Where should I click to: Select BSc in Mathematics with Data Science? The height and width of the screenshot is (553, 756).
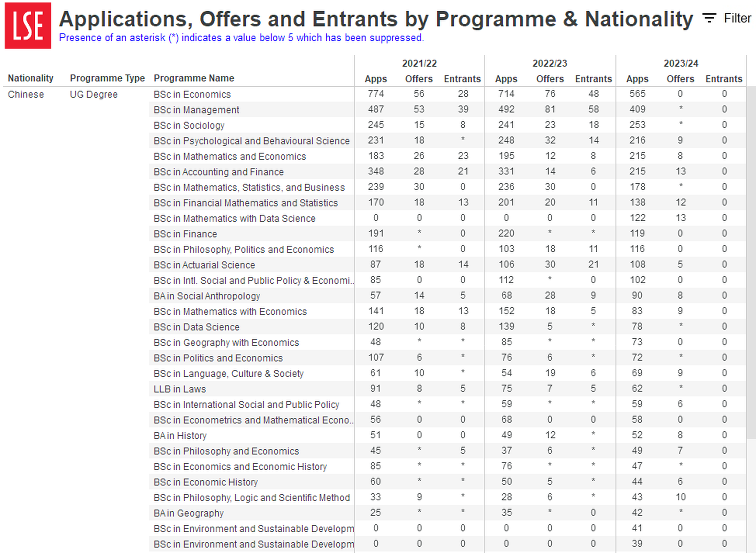click(x=234, y=218)
